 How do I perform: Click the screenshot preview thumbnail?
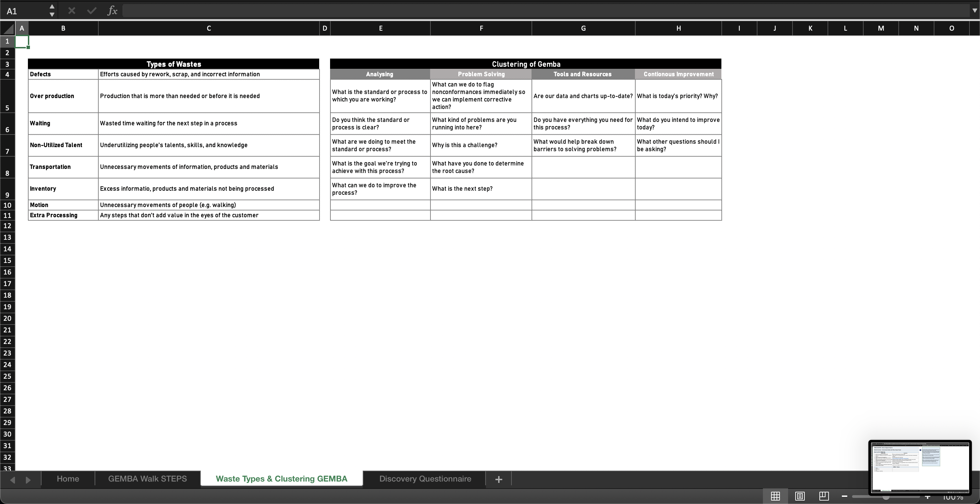920,467
